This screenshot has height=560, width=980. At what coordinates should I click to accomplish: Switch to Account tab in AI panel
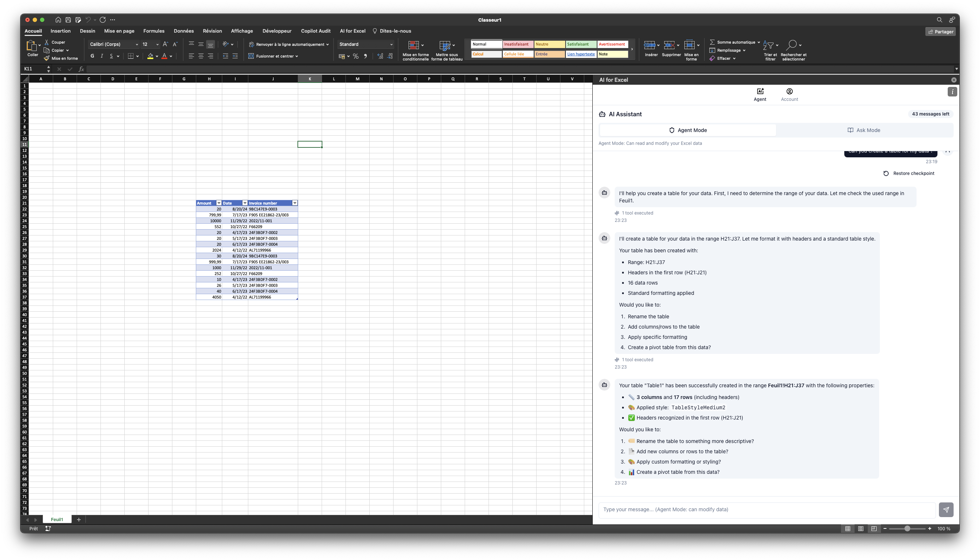(789, 95)
